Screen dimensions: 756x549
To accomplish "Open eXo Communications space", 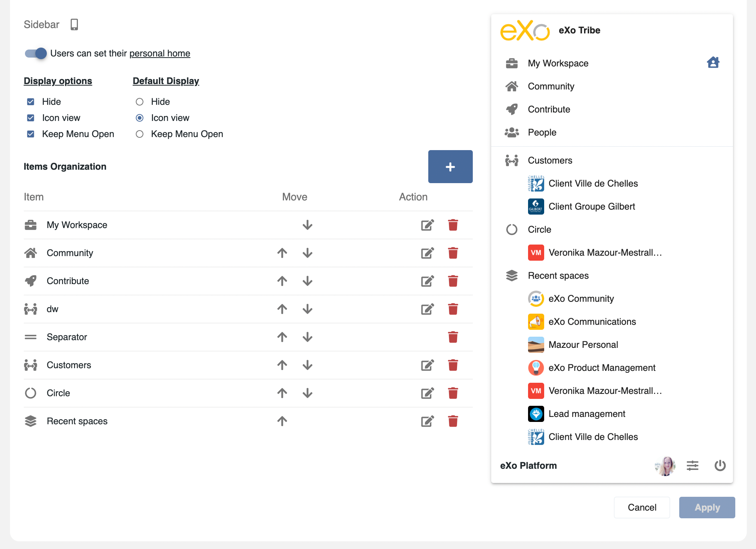I will [592, 322].
